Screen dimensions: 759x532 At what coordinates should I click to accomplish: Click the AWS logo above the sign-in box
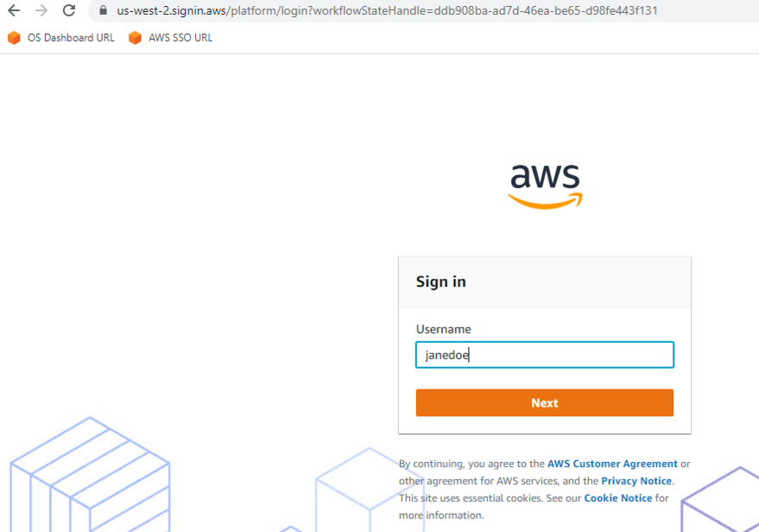coord(545,185)
